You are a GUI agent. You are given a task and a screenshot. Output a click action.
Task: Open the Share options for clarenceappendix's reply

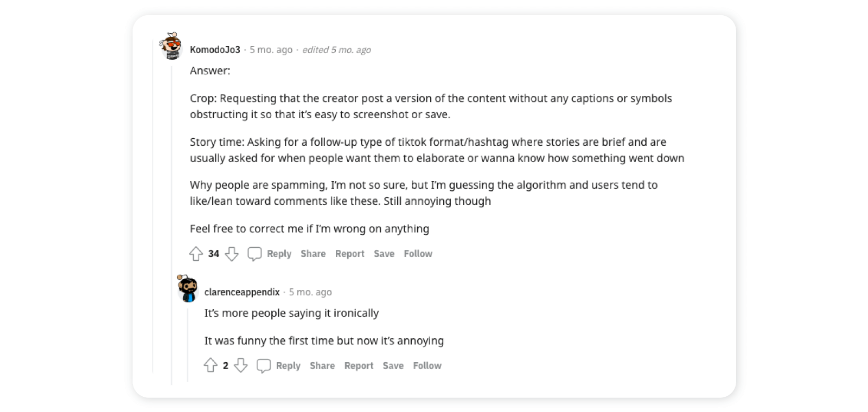[x=322, y=365]
